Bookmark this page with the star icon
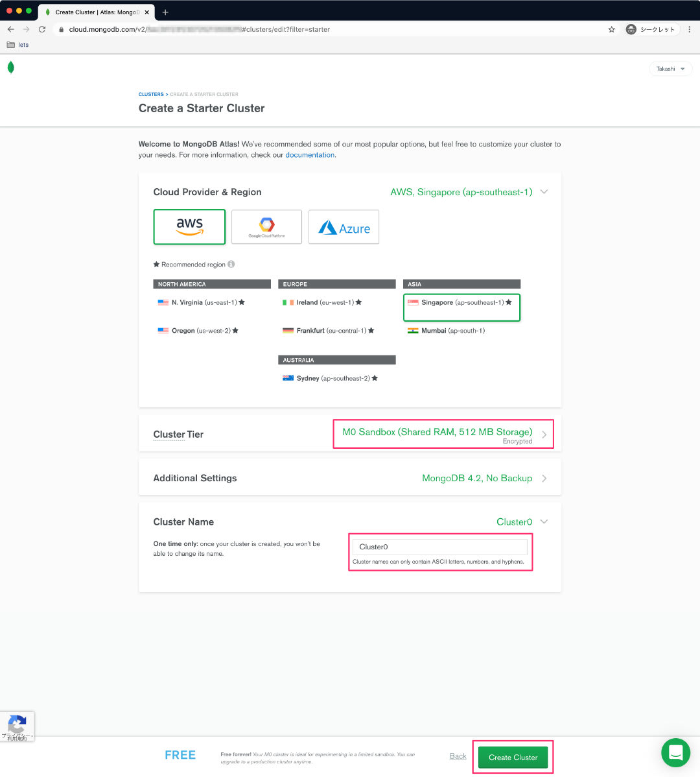 (x=612, y=29)
